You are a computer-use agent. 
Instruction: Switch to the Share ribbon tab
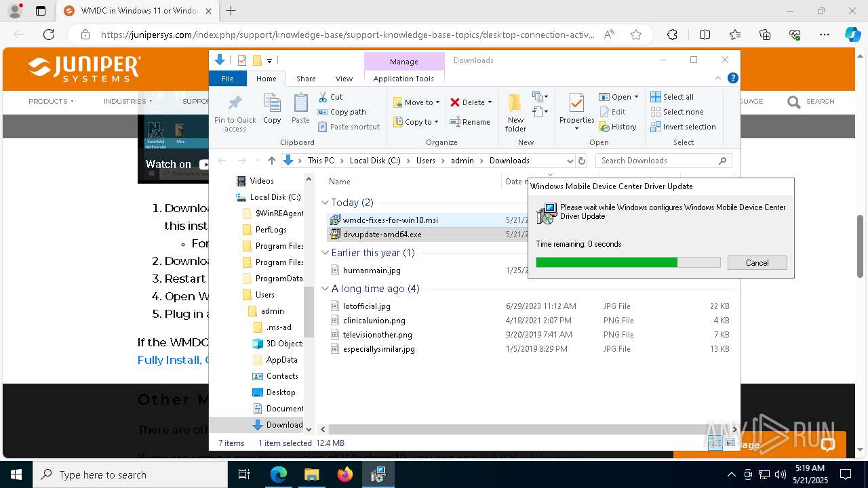click(306, 79)
